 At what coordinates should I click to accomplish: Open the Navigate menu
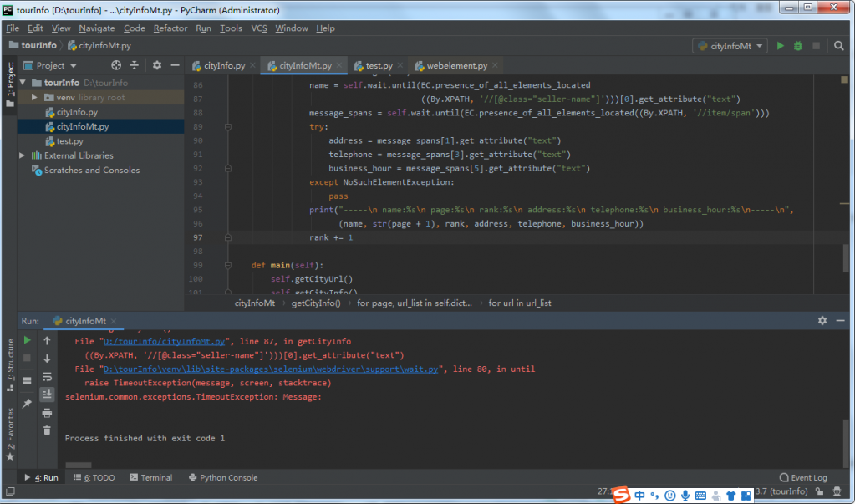tap(96, 28)
